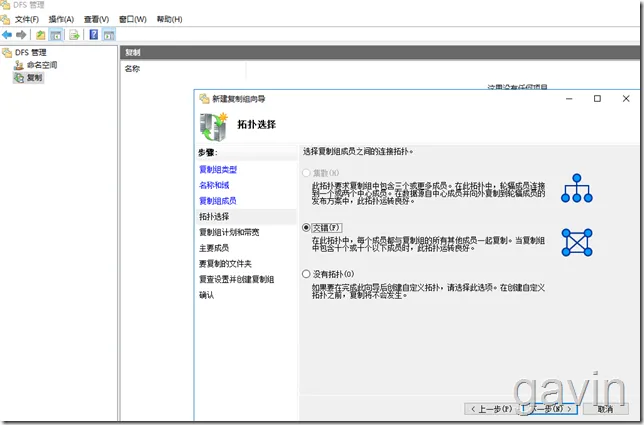Screen dimensions: 644x425
Task: Click the 上一步(P) back button
Action: tap(490, 409)
